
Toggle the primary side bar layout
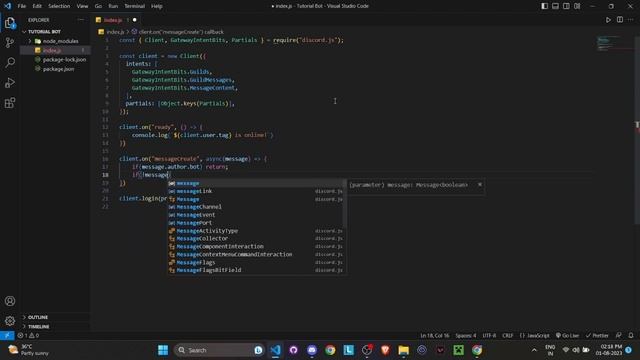click(x=544, y=6)
